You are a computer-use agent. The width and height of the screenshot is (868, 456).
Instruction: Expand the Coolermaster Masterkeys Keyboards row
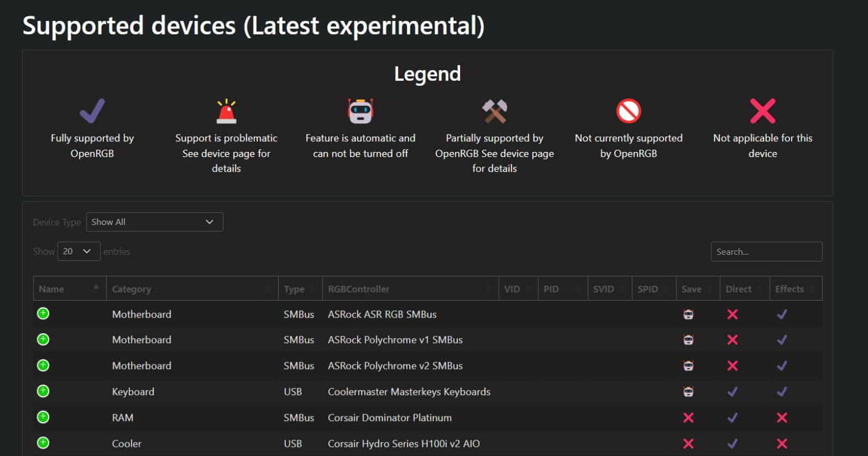click(x=43, y=391)
